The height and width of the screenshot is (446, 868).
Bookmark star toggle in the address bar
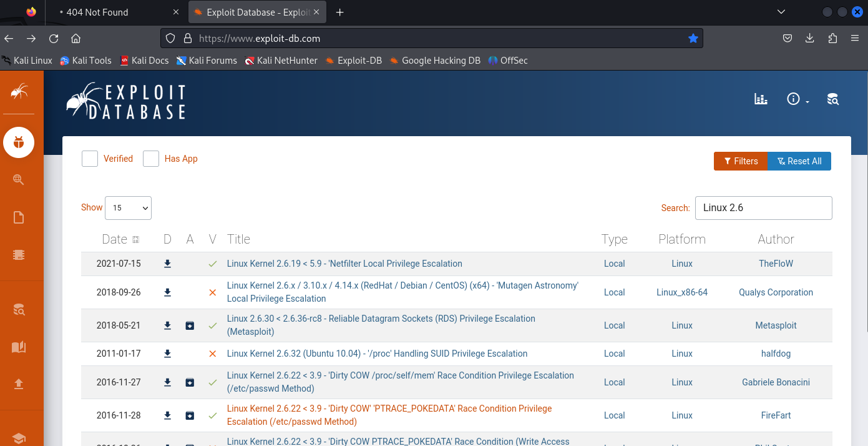[693, 38]
